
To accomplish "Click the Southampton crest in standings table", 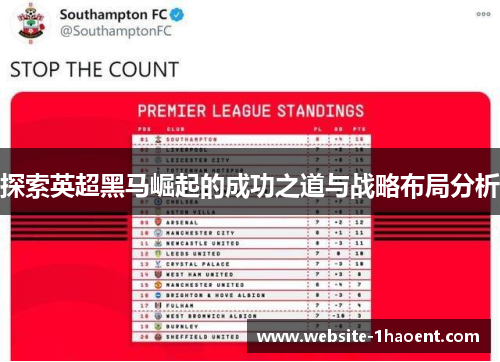I will pyautogui.click(x=158, y=139).
